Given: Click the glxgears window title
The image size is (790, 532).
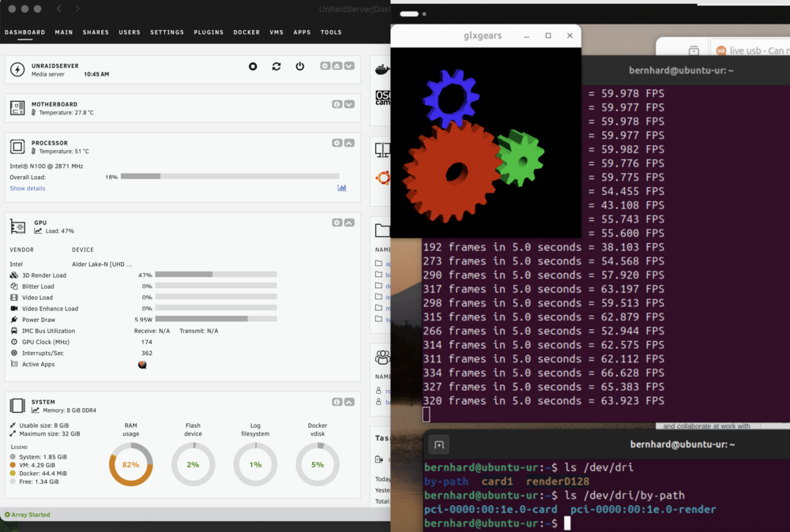Looking at the screenshot, I should [x=483, y=36].
